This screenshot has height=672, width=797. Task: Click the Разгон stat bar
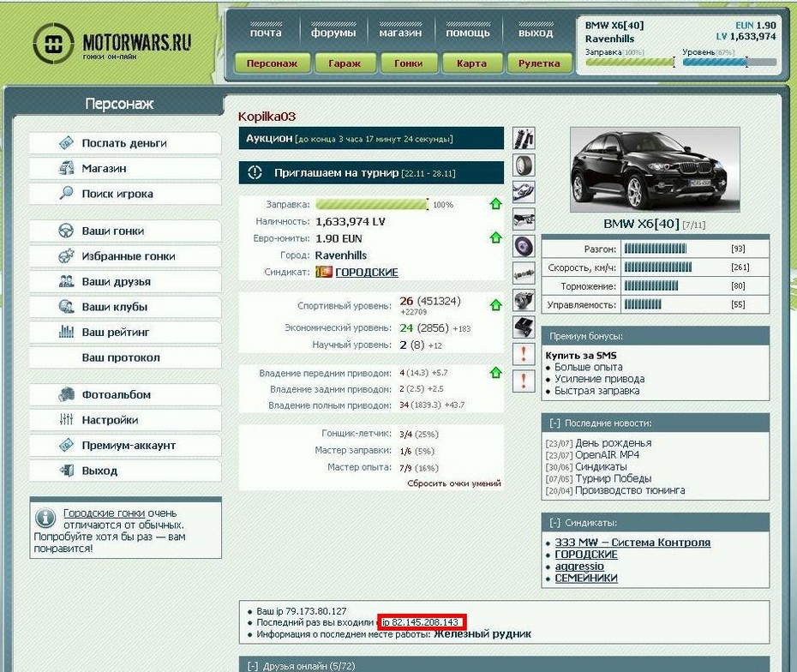click(x=656, y=249)
